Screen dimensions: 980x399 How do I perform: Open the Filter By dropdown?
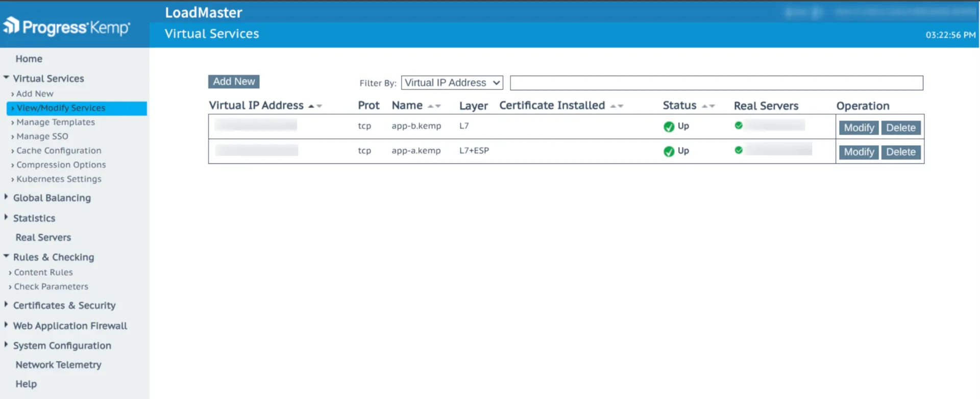tap(452, 83)
